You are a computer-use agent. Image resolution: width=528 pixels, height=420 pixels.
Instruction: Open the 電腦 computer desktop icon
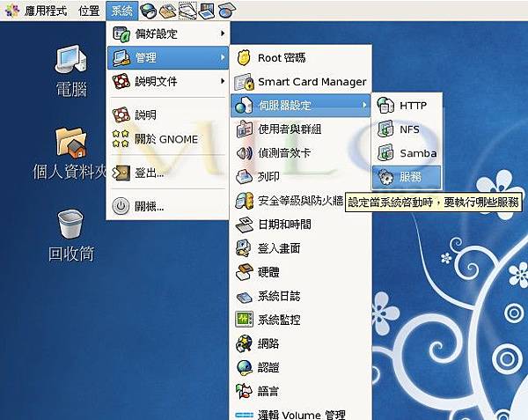coord(71,70)
